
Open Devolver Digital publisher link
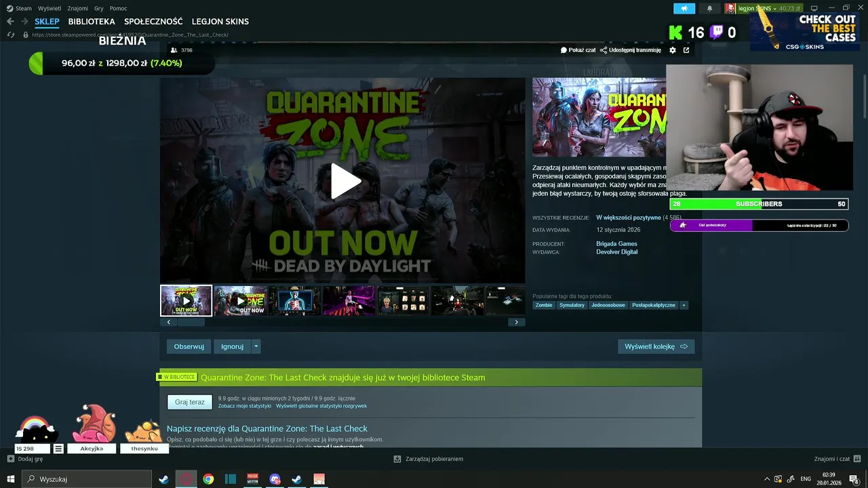[616, 252]
